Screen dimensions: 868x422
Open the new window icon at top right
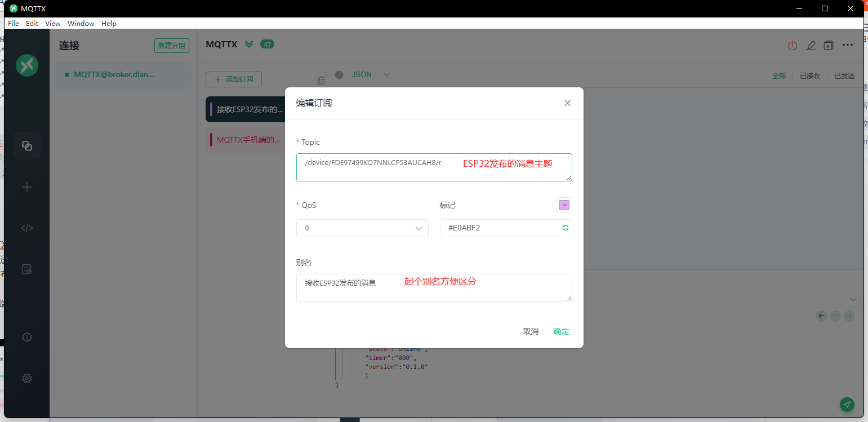point(829,46)
